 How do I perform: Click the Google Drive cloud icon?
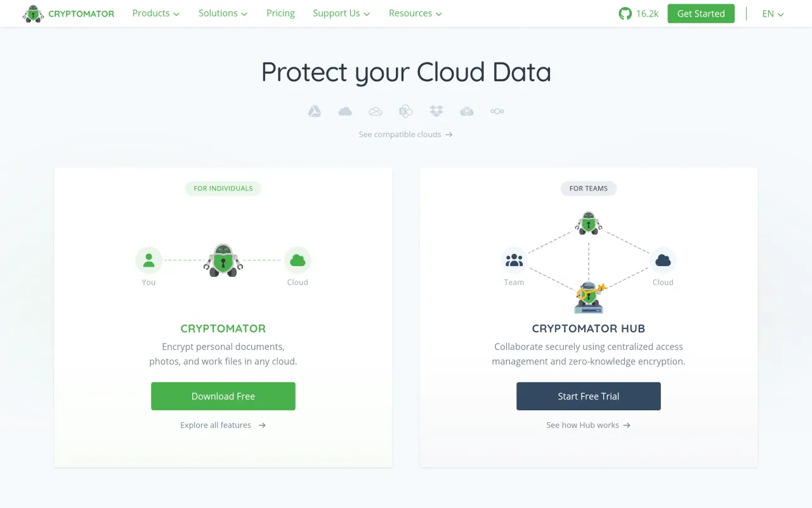315,112
